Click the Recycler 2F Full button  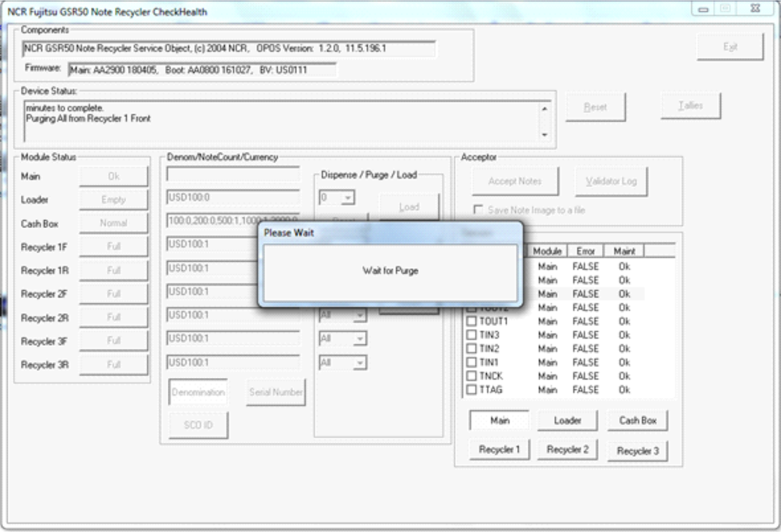click(114, 293)
